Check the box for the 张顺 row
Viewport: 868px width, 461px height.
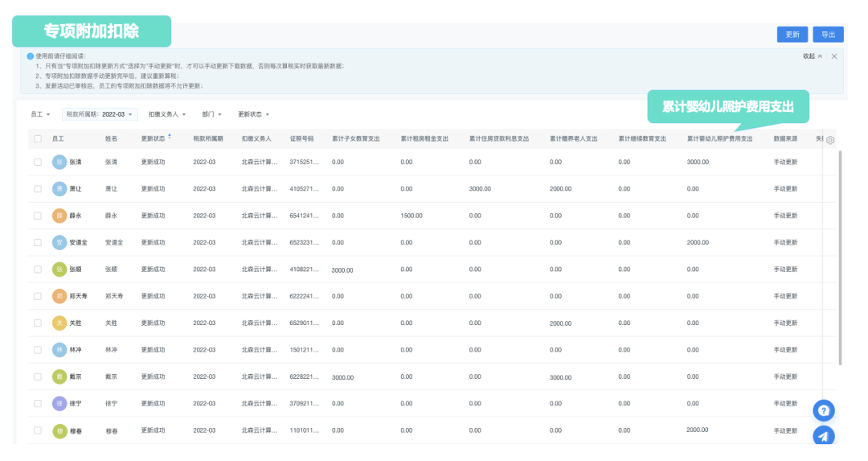coord(38,270)
